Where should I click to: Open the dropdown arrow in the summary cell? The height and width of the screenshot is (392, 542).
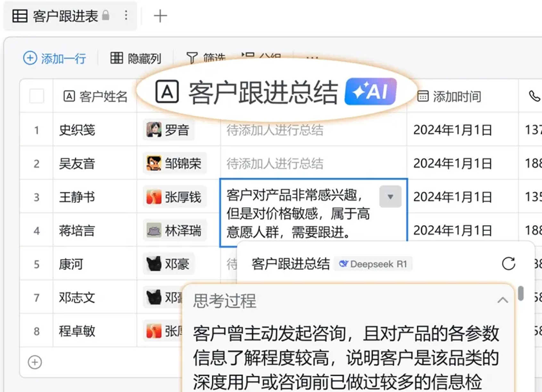(390, 197)
